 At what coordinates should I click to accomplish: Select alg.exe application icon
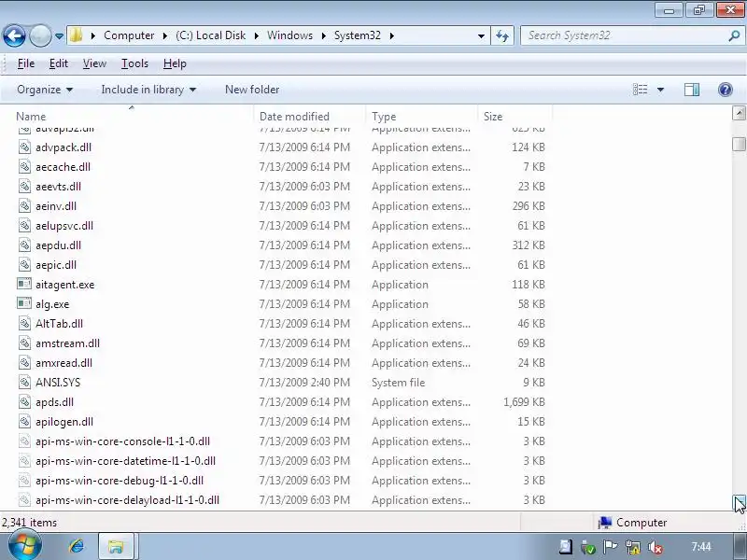coord(24,303)
